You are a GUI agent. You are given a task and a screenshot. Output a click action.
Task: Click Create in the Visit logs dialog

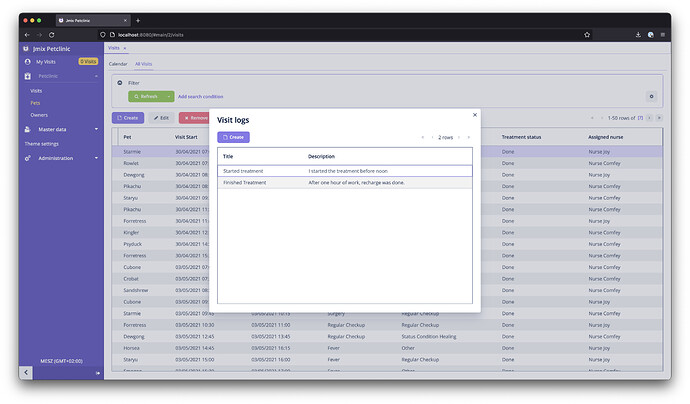[x=233, y=137]
